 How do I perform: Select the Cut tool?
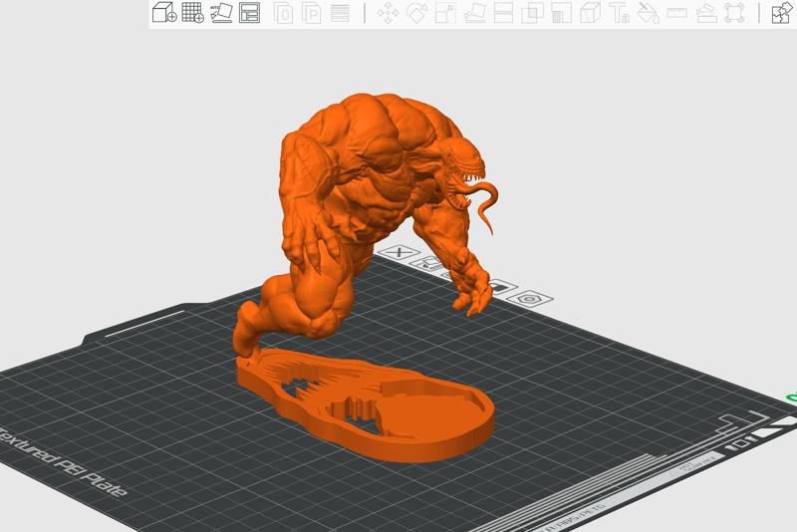pyautogui.click(x=503, y=13)
